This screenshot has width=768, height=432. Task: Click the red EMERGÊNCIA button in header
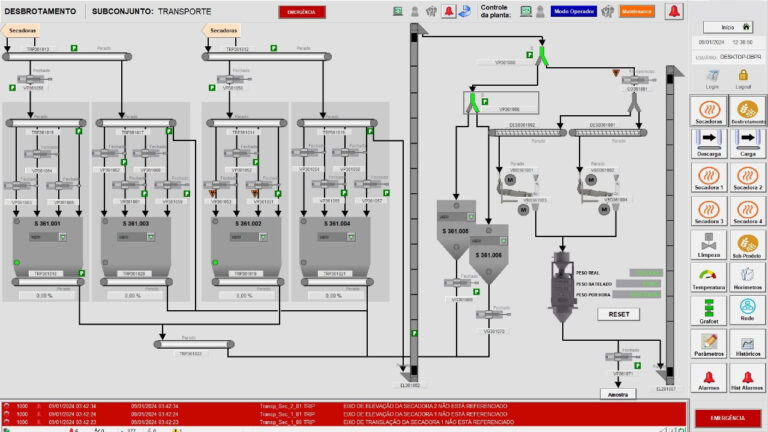coord(302,12)
